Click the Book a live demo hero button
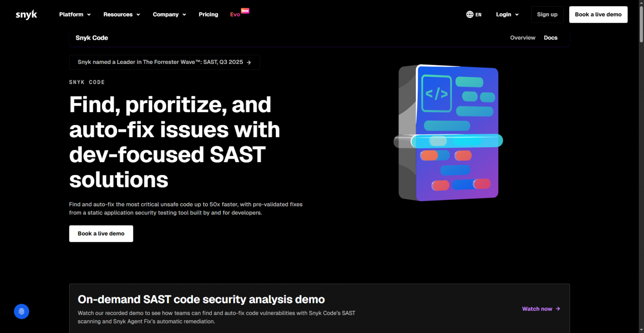Viewport: 644px width, 333px height. tap(101, 234)
